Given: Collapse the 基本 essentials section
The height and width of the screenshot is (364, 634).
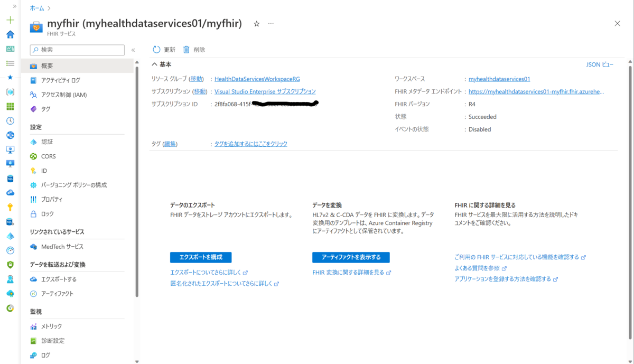Looking at the screenshot, I should click(162, 64).
